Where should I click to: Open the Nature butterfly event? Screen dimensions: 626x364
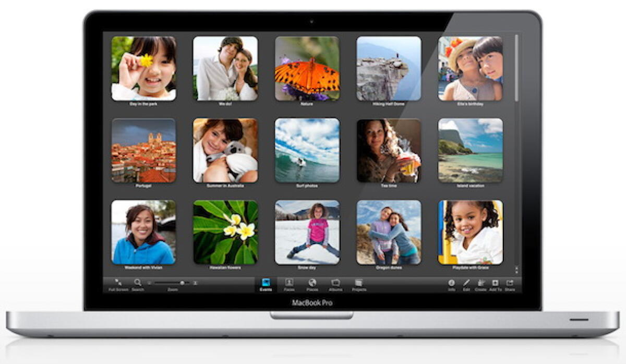(x=307, y=68)
